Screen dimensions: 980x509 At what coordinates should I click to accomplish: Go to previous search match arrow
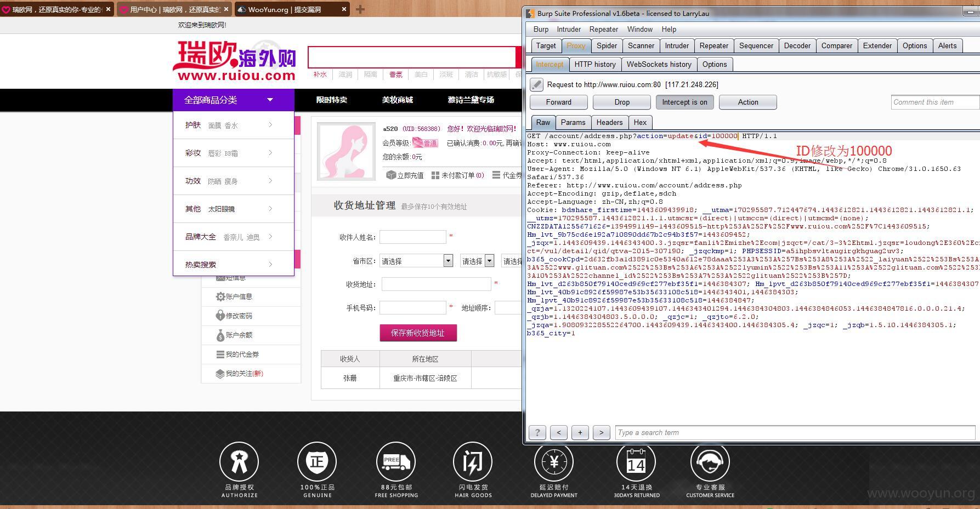coord(559,432)
